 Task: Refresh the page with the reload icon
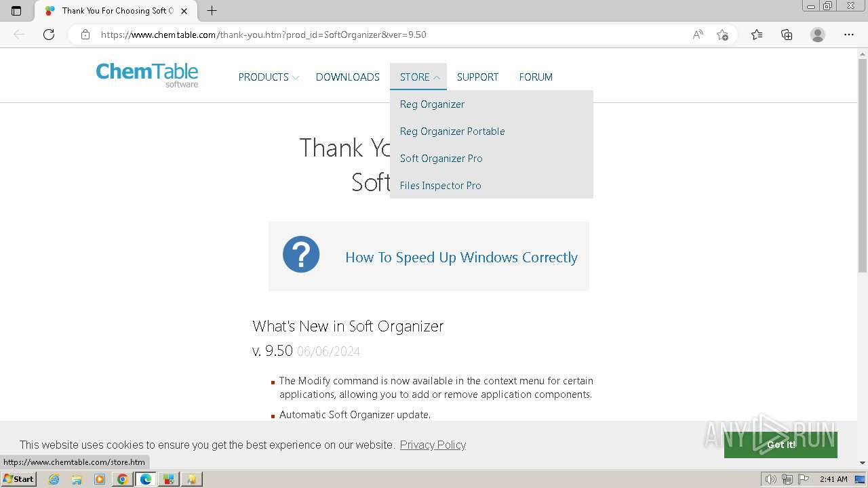coord(49,35)
